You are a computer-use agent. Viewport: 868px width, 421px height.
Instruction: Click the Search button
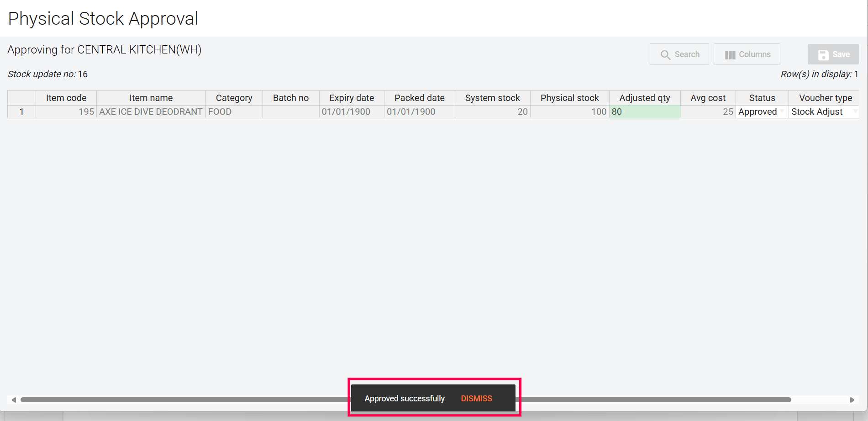(679, 54)
